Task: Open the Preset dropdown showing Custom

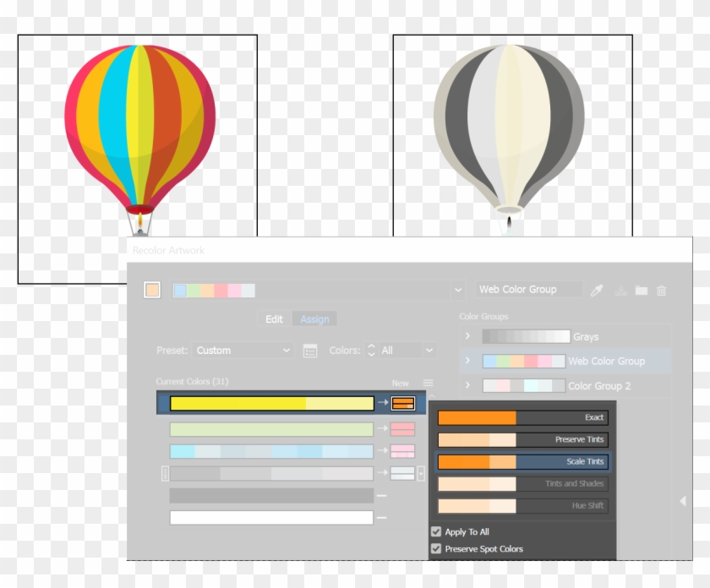Action: 243,350
